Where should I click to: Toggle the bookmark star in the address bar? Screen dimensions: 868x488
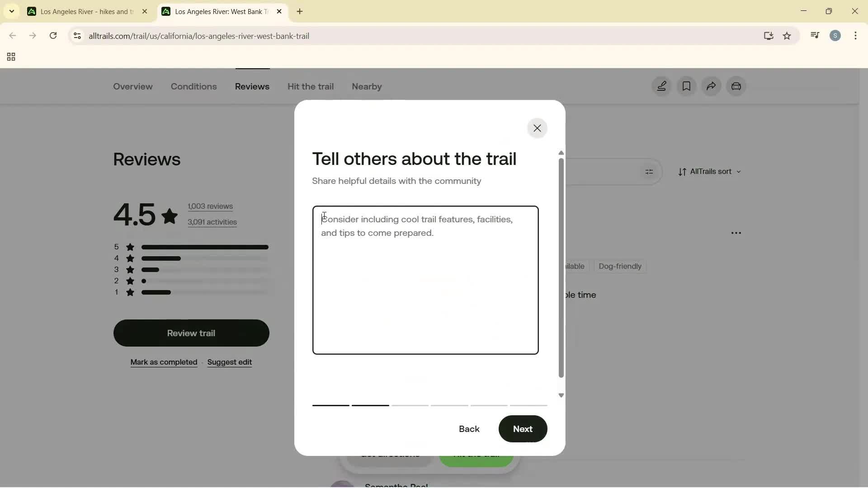click(788, 36)
